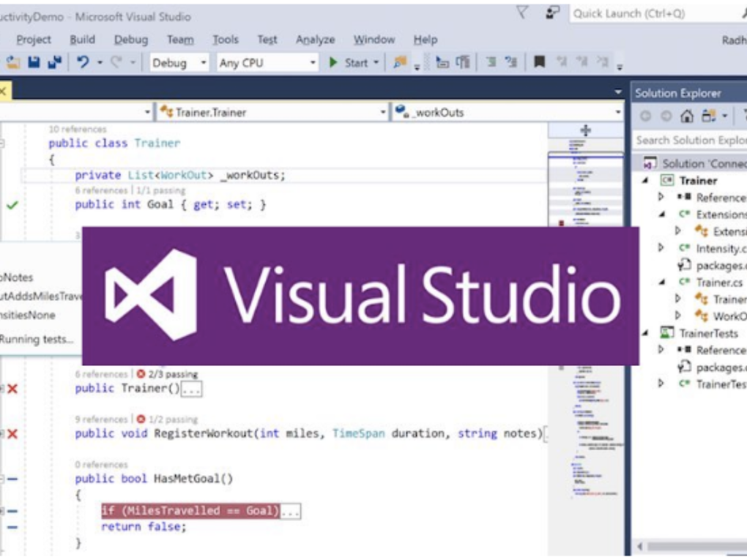Click the red failing-test X beside Trainer()
Image resolution: width=747 pixels, height=560 pixels.
tap(12, 389)
